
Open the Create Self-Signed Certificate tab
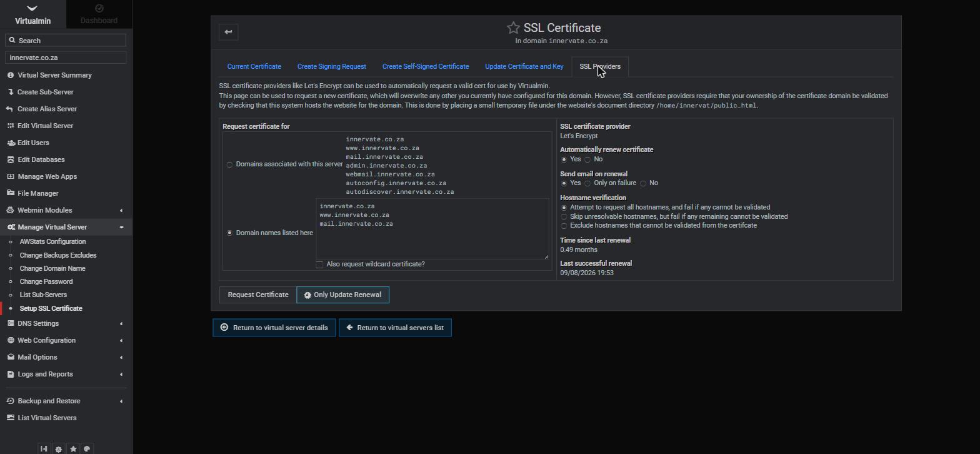pyautogui.click(x=426, y=66)
